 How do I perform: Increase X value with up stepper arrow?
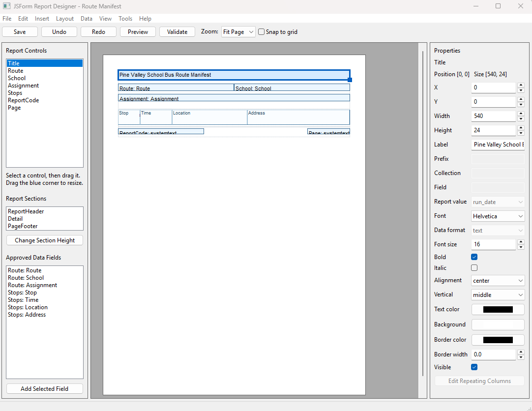point(521,85)
